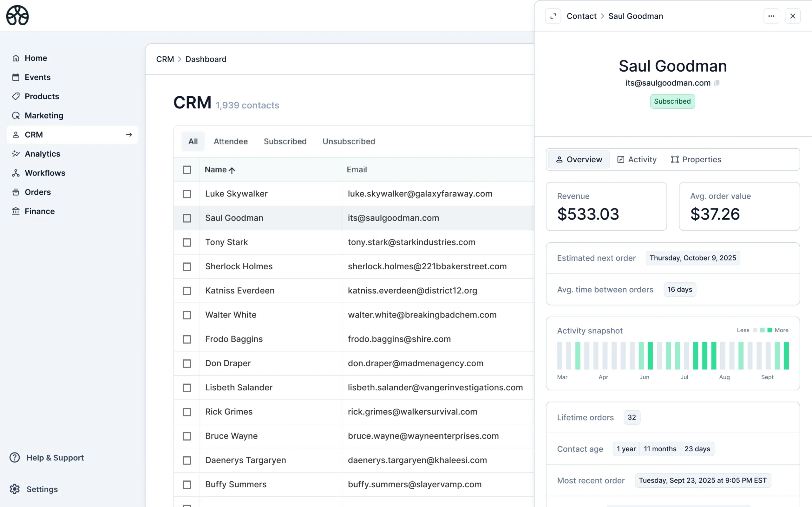Check the select-all checkbox in table header
The height and width of the screenshot is (507, 812).
click(187, 170)
